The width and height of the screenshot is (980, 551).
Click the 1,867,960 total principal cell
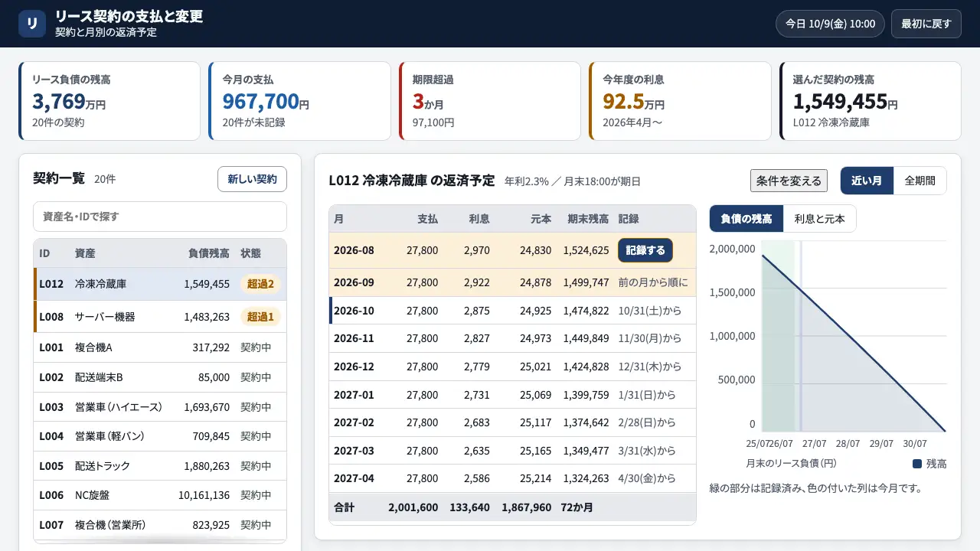527,507
